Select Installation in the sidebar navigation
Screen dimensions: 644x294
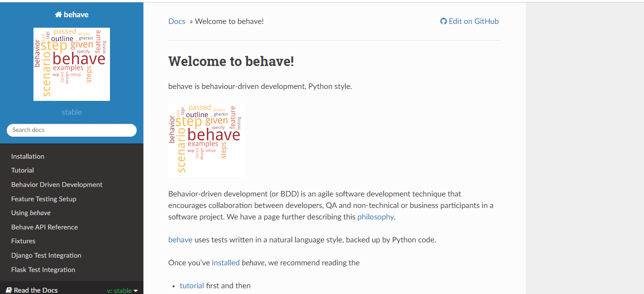[x=27, y=156]
